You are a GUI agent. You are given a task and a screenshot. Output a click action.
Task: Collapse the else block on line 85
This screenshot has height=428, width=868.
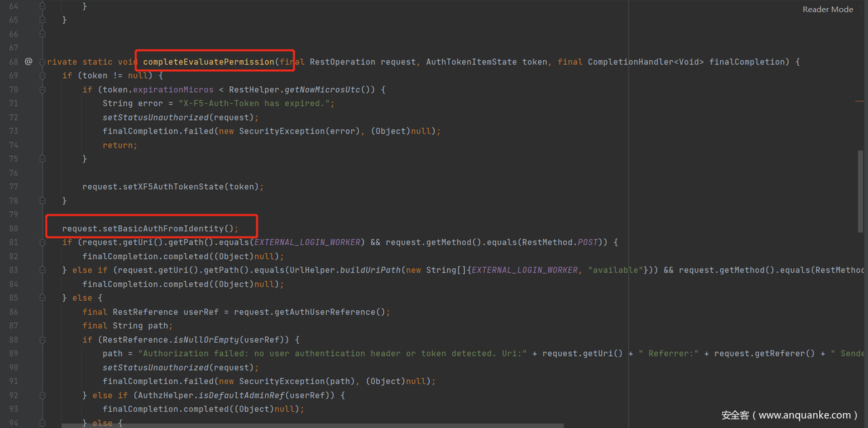tap(42, 298)
